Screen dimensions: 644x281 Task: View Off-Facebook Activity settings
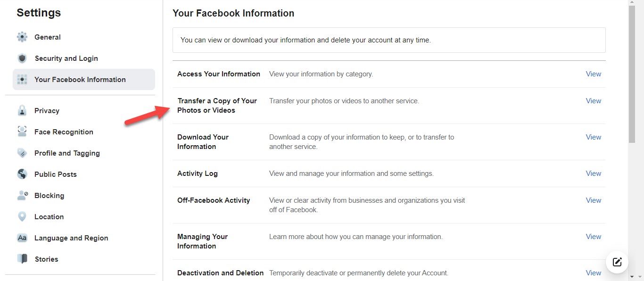pos(593,200)
